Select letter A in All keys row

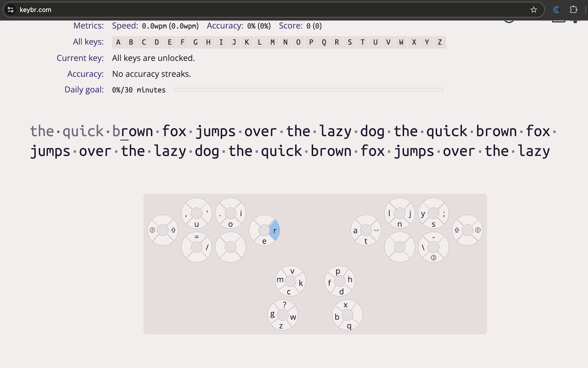[x=118, y=42]
